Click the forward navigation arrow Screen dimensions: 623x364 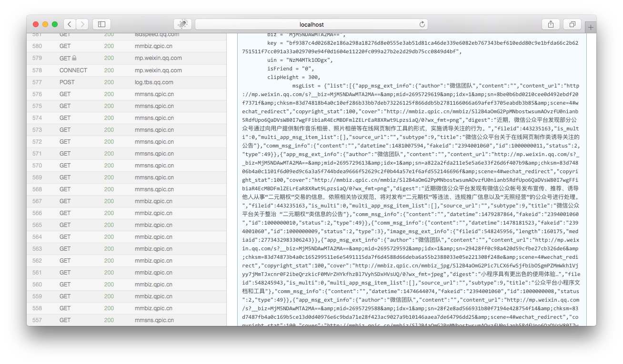point(82,24)
